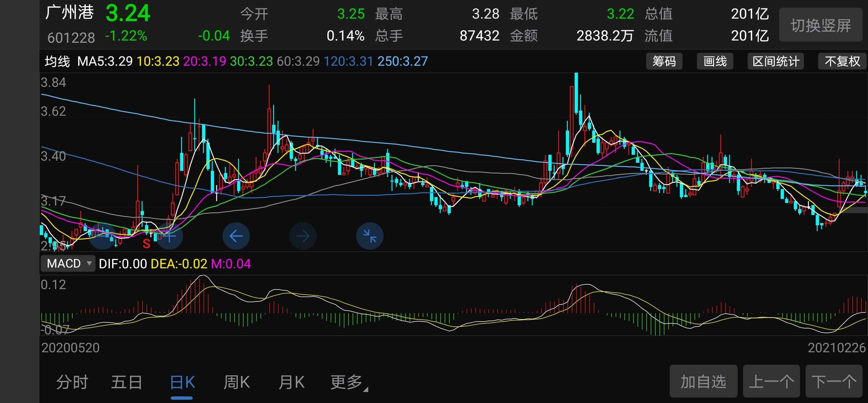Tap the end date 20210226

[837, 348]
